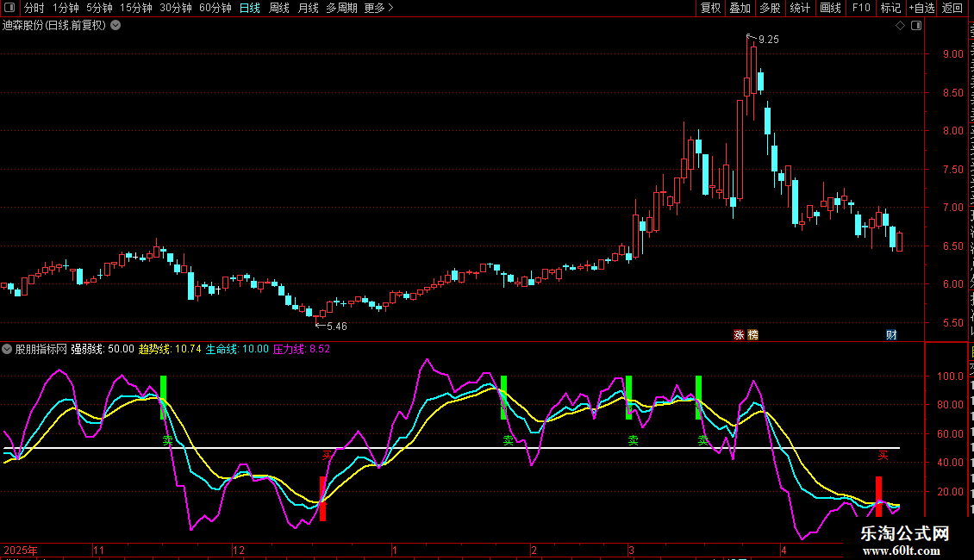Click the 标记 mark button
974x560 pixels.
click(x=890, y=8)
